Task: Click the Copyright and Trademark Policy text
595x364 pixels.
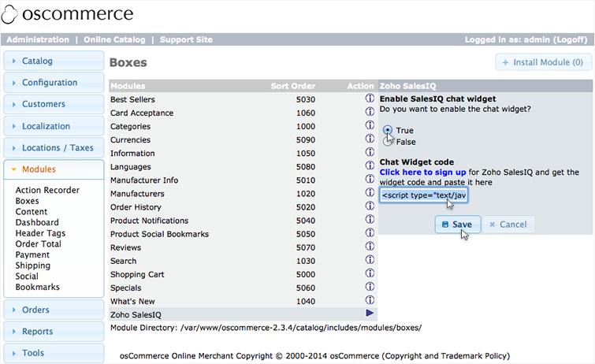Action: tap(446, 355)
